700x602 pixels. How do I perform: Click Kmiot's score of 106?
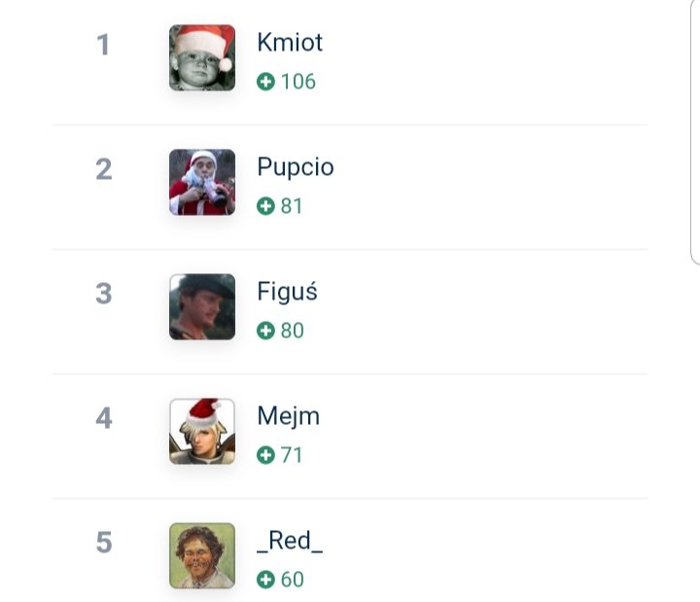click(298, 82)
